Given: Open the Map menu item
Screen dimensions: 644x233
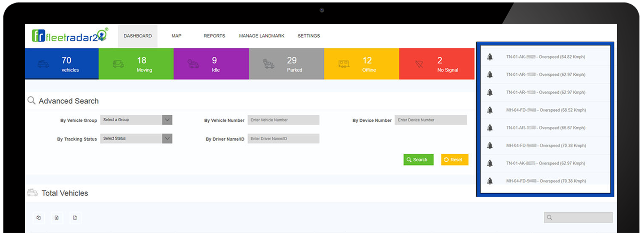Looking at the screenshot, I should [177, 36].
